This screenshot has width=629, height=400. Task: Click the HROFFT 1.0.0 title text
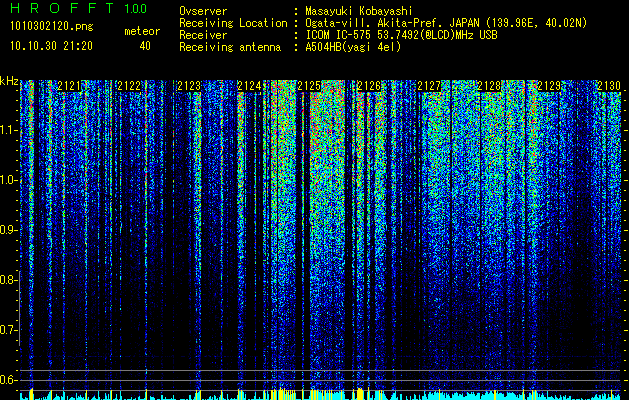coord(78,8)
